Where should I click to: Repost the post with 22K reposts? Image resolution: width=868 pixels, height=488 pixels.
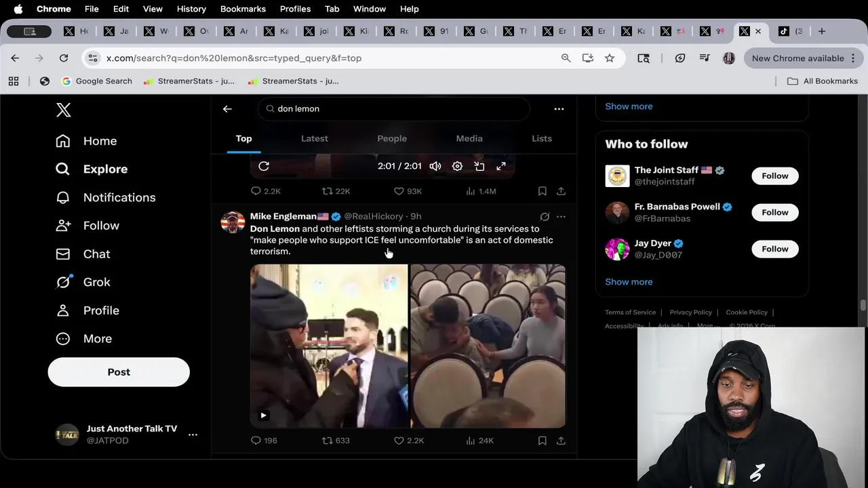pyautogui.click(x=336, y=191)
